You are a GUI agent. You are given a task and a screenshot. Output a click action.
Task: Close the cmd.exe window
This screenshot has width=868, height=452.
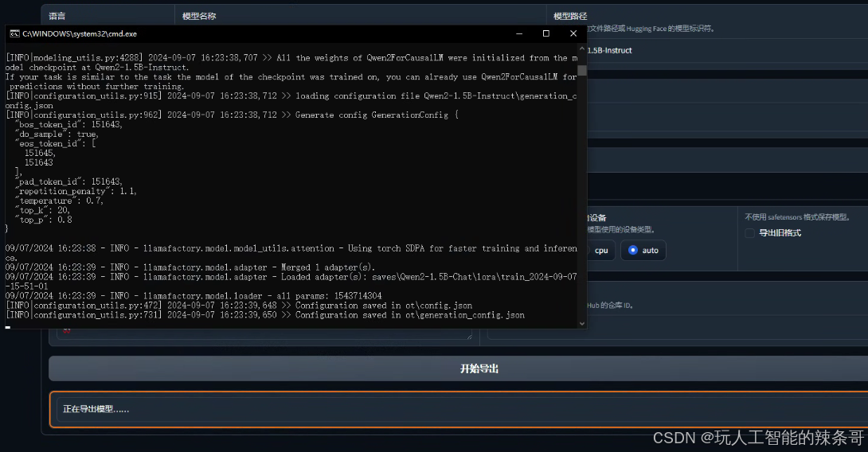[x=573, y=33]
